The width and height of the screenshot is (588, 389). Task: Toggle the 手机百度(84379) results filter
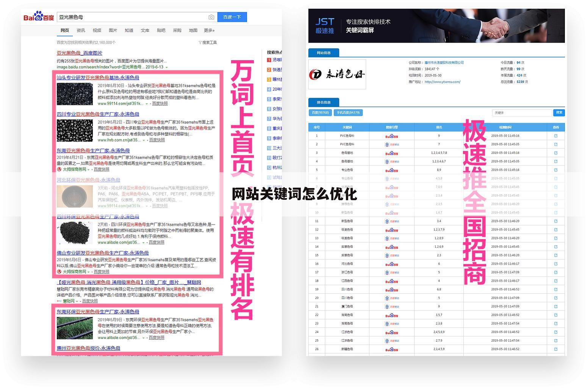(348, 112)
